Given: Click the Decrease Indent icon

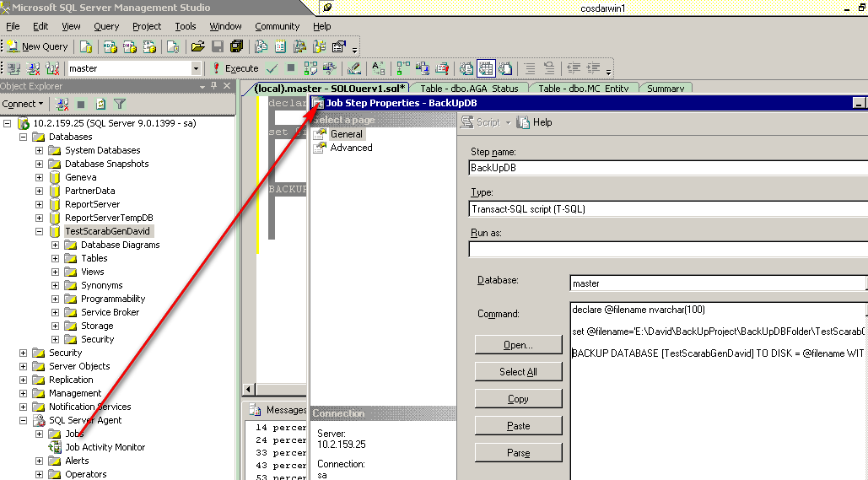Looking at the screenshot, I should [574, 68].
